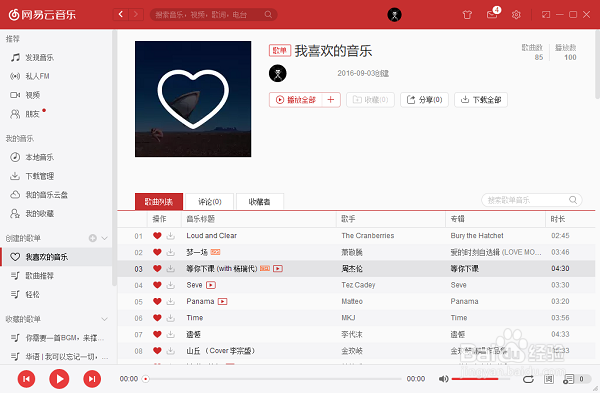
Task: Select the 我喜欢的音乐 playlist
Action: click(x=56, y=257)
